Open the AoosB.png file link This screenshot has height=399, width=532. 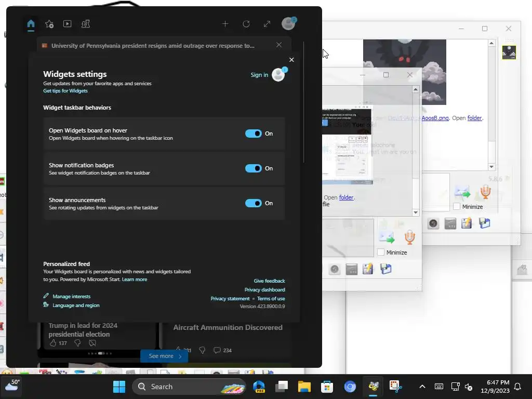click(435, 118)
